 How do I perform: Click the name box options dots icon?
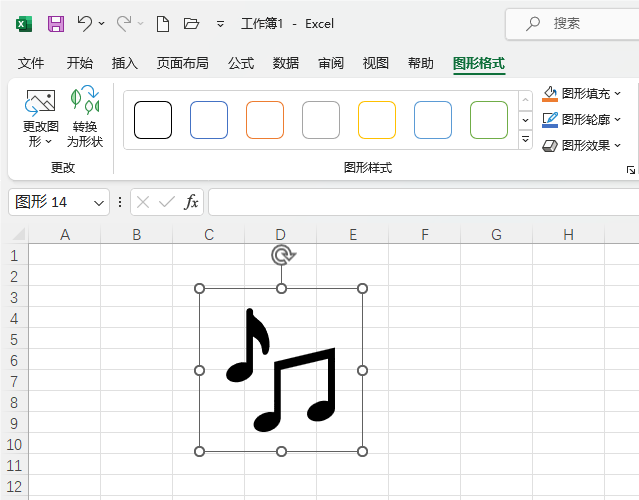119,202
